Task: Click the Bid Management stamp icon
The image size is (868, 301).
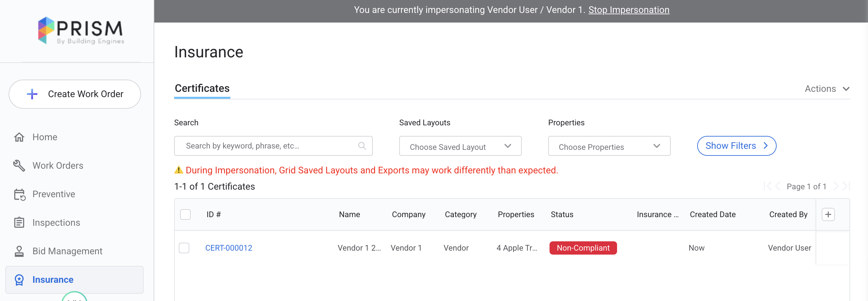Action: tap(19, 251)
